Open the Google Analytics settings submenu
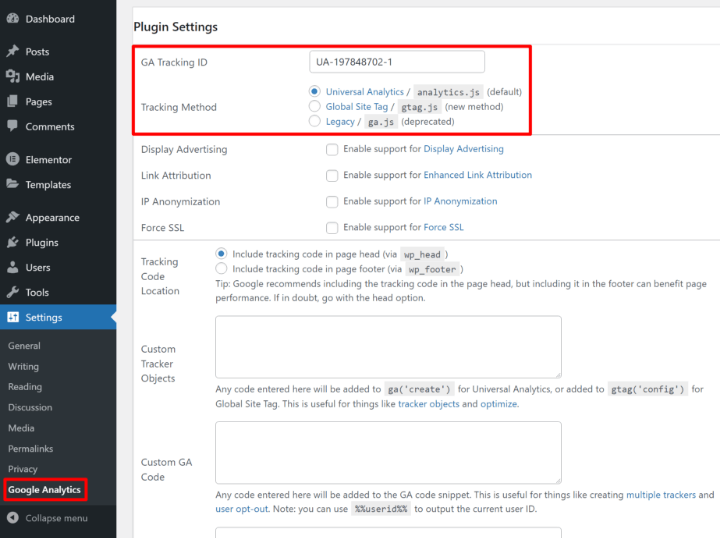Viewport: 720px width, 538px height. 44,490
